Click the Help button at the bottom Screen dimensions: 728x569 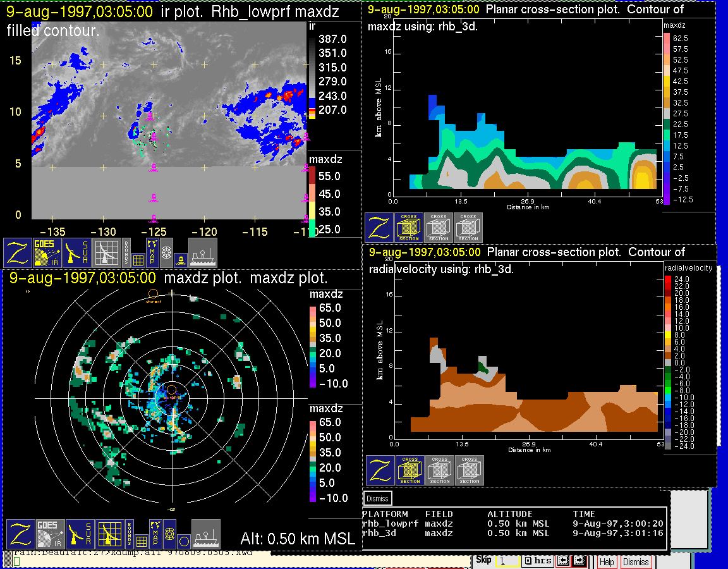click(x=607, y=562)
